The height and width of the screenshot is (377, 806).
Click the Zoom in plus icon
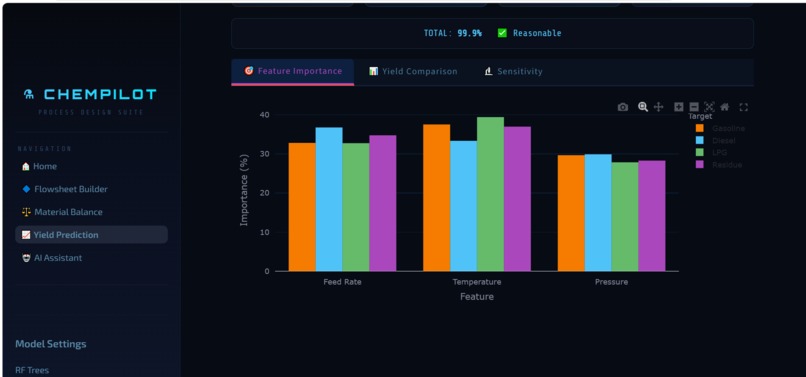[679, 107]
